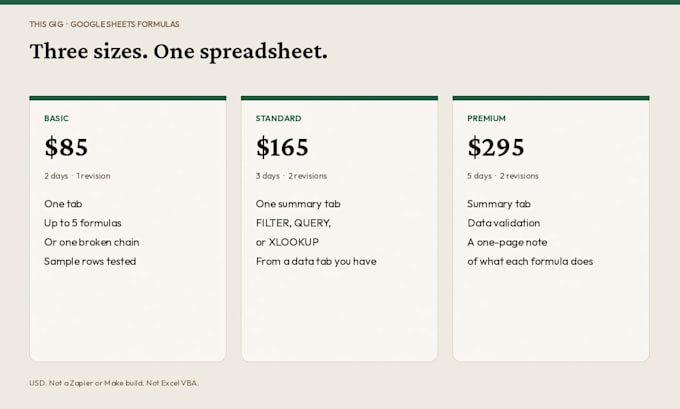Select the $85 price
The height and width of the screenshot is (409, 680).
[x=66, y=147]
